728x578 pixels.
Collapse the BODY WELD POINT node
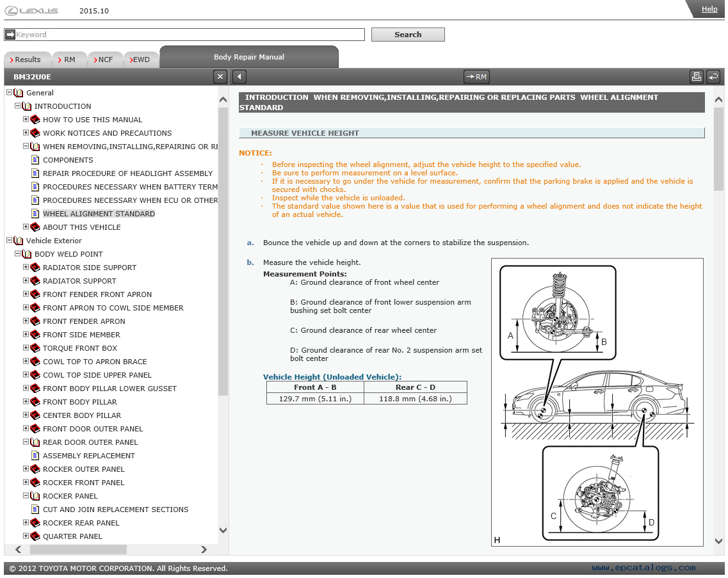click(17, 253)
